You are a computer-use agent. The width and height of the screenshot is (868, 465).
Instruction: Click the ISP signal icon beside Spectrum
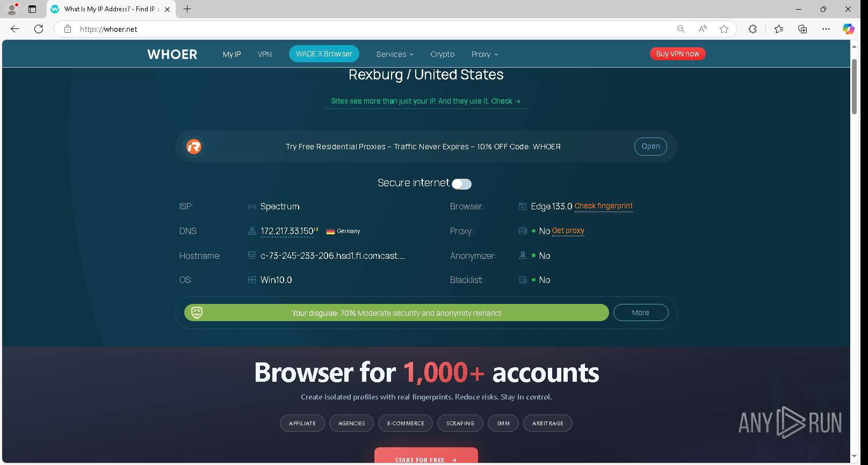pyautogui.click(x=252, y=207)
